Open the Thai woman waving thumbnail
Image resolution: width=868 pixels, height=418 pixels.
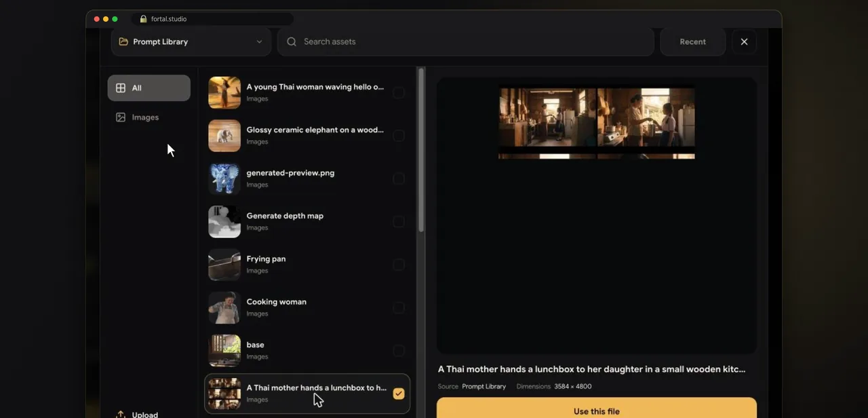[x=224, y=92]
